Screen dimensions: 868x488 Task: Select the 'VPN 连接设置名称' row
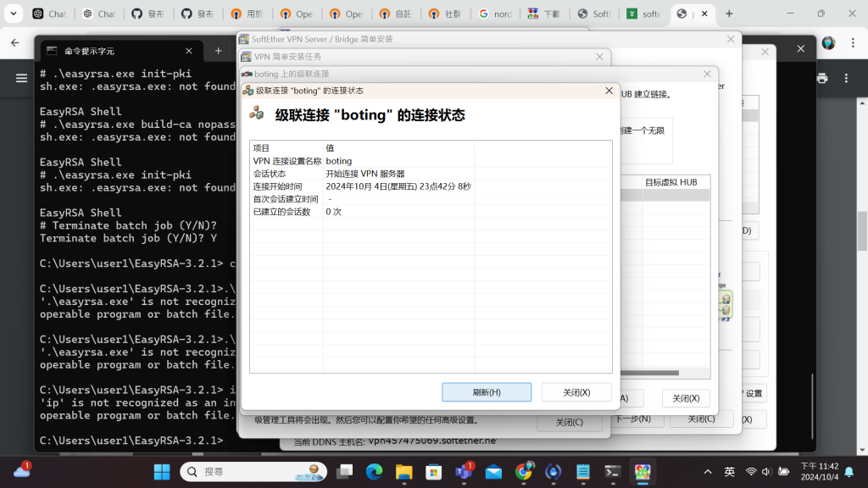point(431,161)
